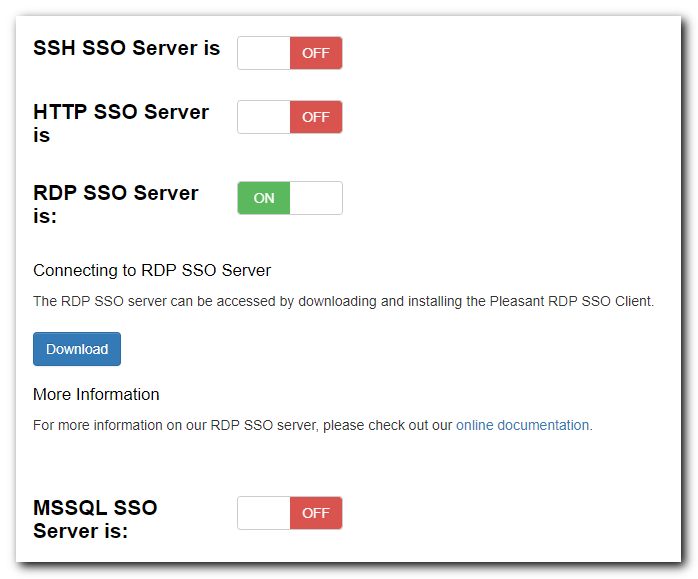This screenshot has height=579, width=698.
Task: Open the online documentation link
Action: tap(523, 425)
